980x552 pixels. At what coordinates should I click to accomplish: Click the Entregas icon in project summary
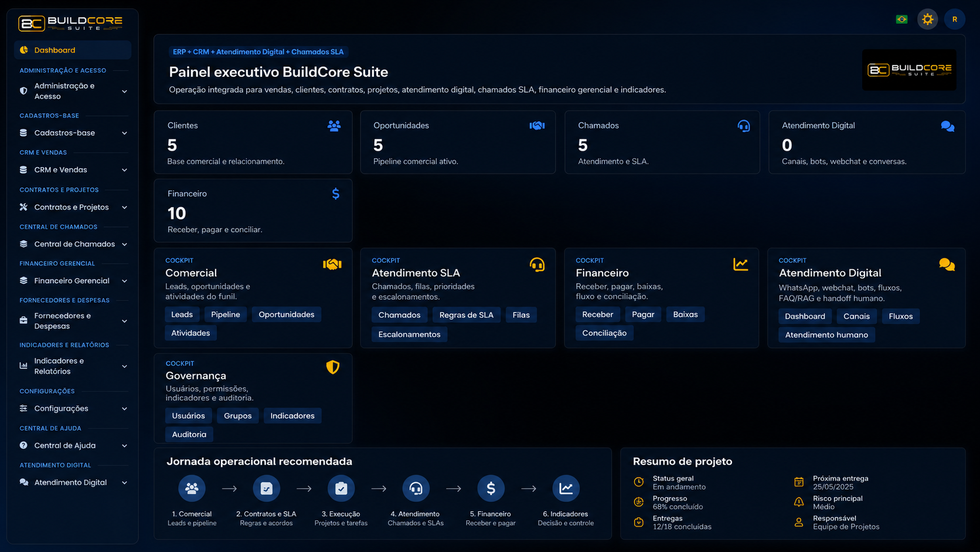(x=639, y=522)
